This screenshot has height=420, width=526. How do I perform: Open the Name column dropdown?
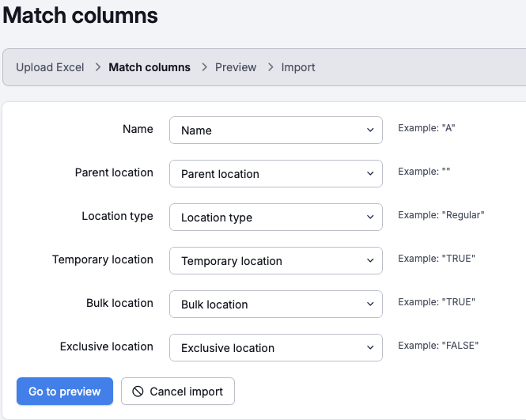coord(275,131)
